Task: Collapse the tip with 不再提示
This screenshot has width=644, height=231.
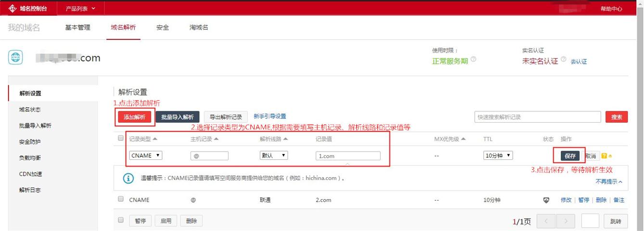Action: 608,181
